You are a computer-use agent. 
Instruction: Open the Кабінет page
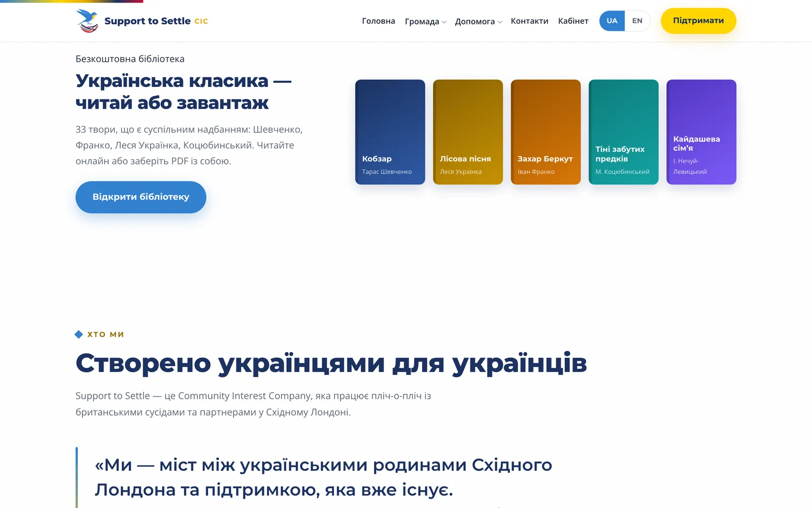pos(573,21)
